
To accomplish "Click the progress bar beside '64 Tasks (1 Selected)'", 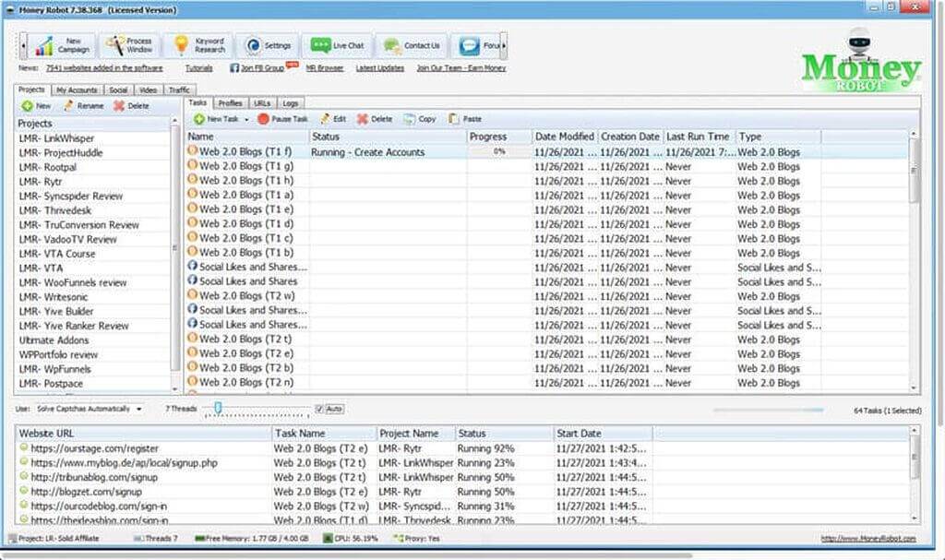I will pyautogui.click(x=769, y=410).
